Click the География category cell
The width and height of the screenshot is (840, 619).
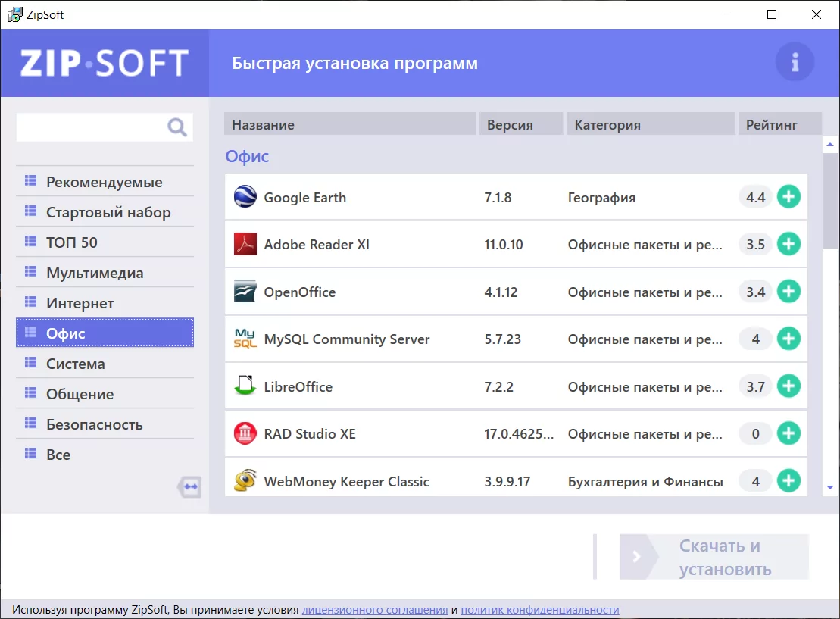[601, 198]
